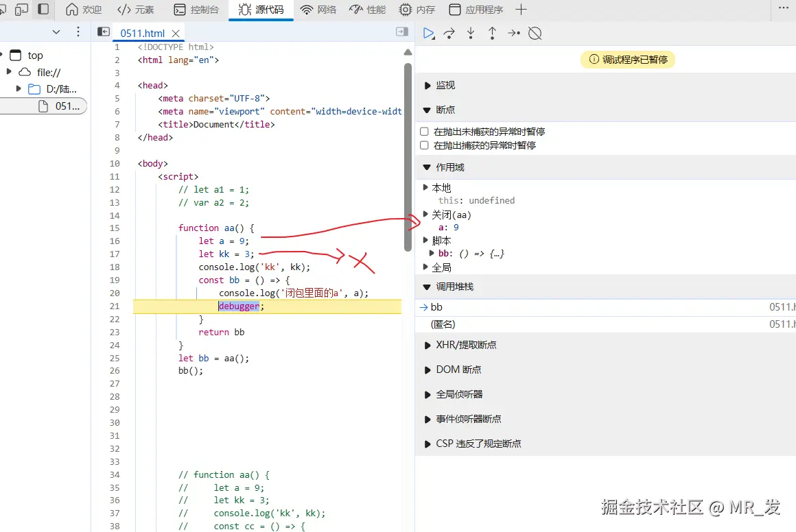
Task: Click the 调试程序已暂停 paused notice
Action: click(628, 60)
